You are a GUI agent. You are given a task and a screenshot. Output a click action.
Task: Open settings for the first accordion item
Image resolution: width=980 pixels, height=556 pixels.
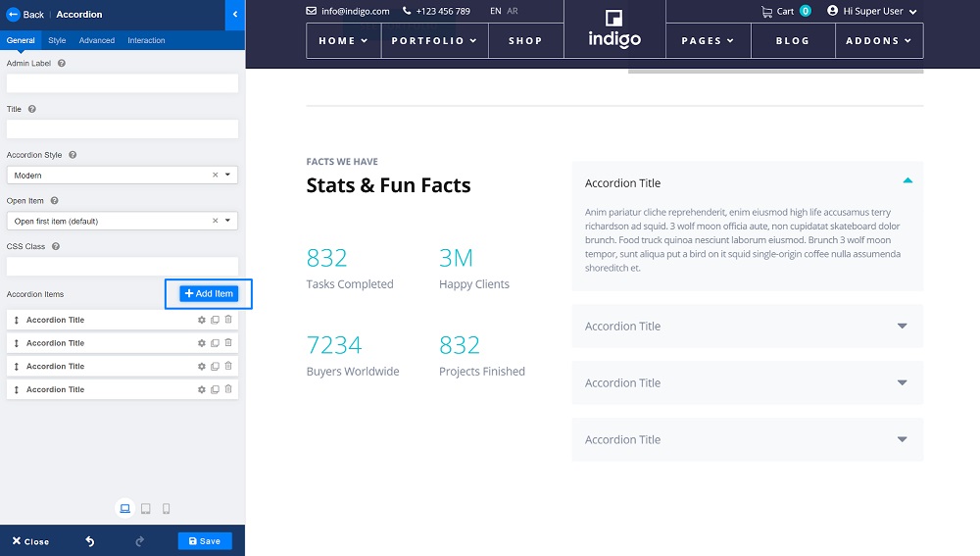click(202, 320)
